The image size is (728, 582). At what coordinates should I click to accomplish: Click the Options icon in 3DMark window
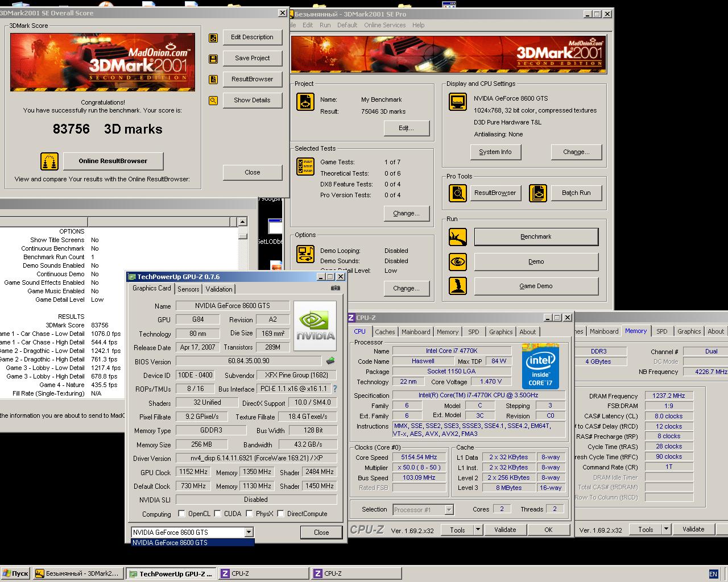(x=305, y=253)
